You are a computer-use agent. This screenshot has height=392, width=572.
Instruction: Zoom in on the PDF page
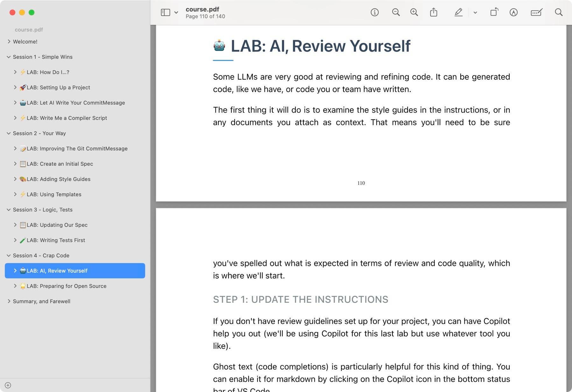click(x=414, y=12)
